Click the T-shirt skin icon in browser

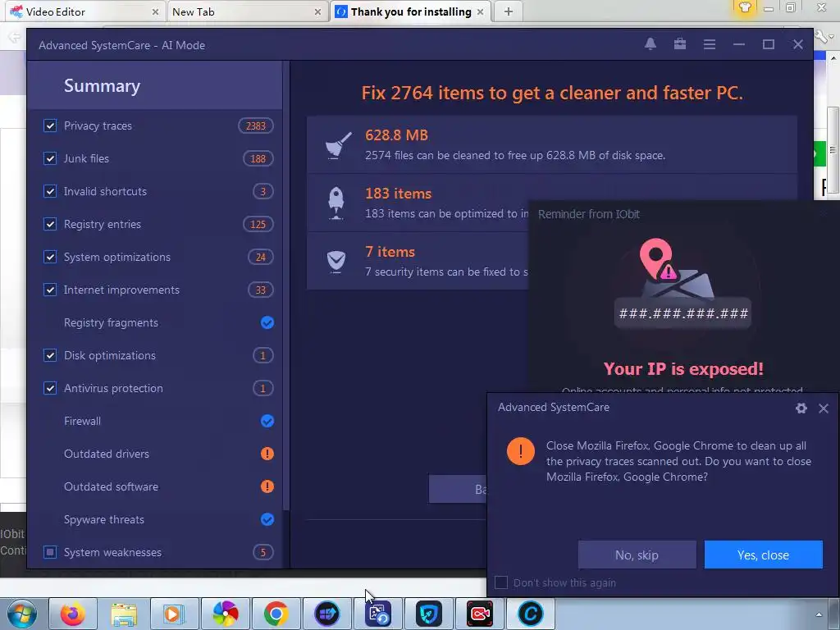(745, 7)
